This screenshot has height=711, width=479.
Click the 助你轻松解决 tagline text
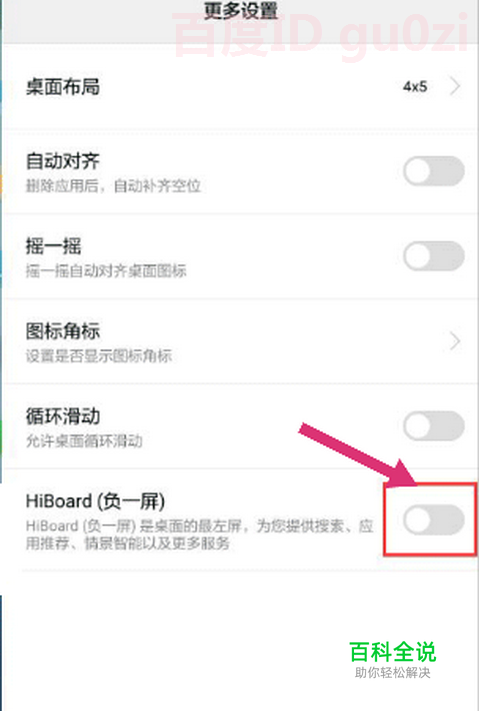tap(392, 672)
